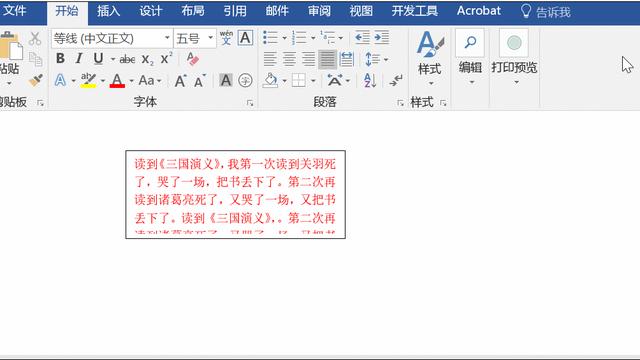
Task: Toggle strikethrough abc formatting
Action: click(127, 60)
